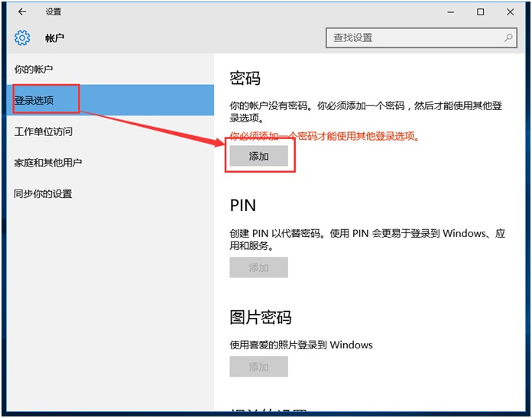Switch to 同步你的设置
Screen dimensions: 532x418
click(x=44, y=194)
